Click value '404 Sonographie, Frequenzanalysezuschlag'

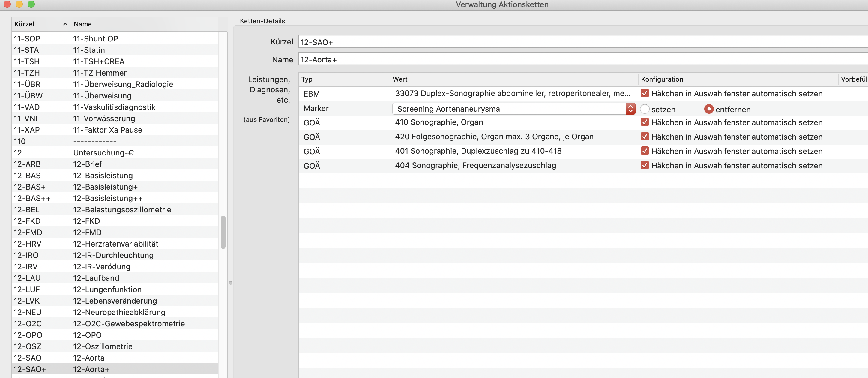click(475, 165)
